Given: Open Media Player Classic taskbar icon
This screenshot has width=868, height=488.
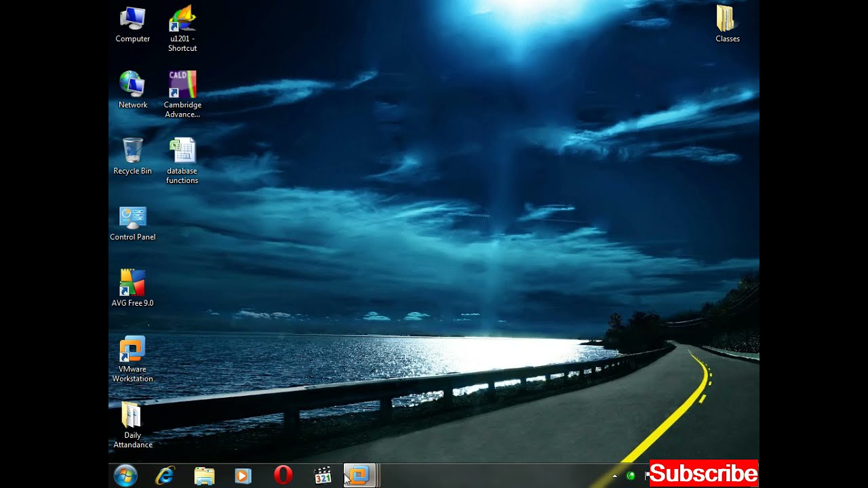Looking at the screenshot, I should 323,476.
